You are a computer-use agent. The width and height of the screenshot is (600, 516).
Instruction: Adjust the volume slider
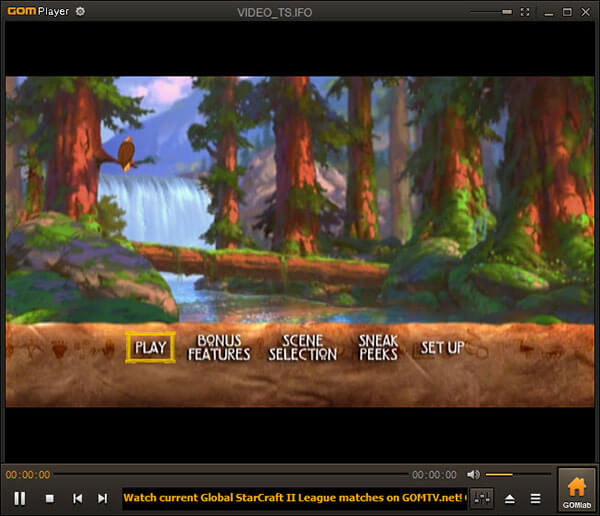pyautogui.click(x=518, y=475)
